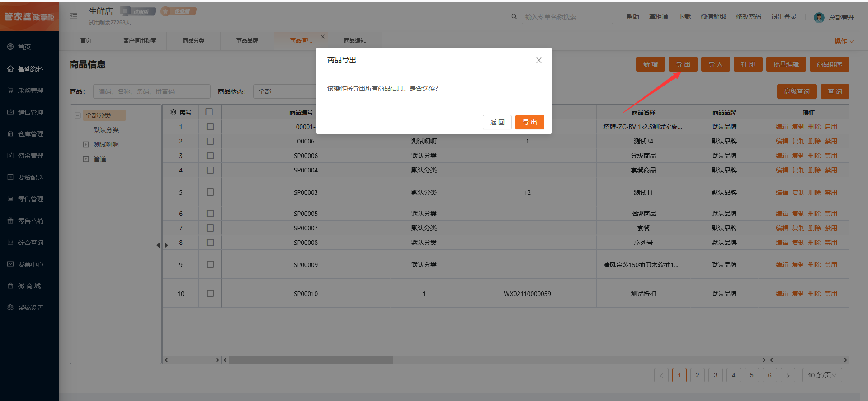This screenshot has height=401, width=868.
Task: Switch to the 首页 tab
Action: (x=86, y=41)
